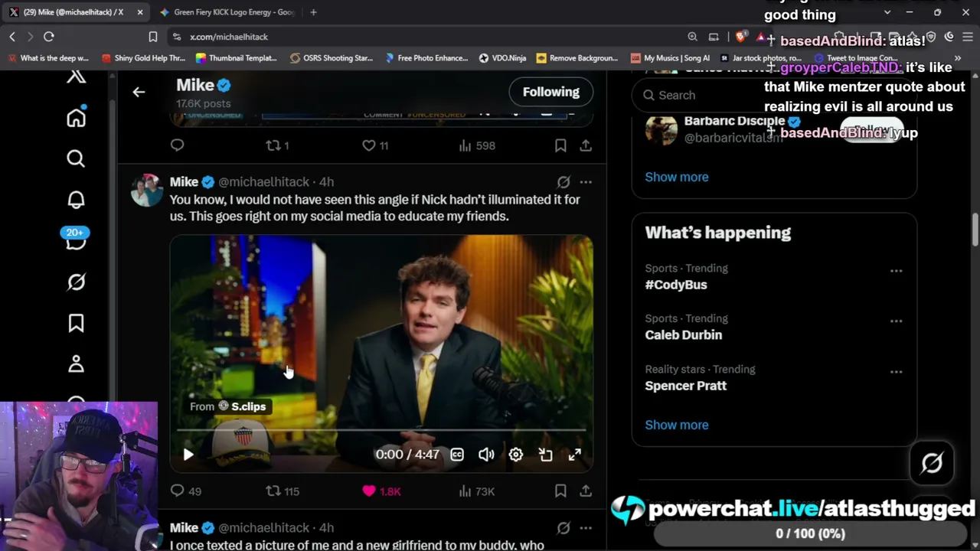The width and height of the screenshot is (980, 551).
Task: Open Grok from the left sidebar
Action: (x=76, y=282)
